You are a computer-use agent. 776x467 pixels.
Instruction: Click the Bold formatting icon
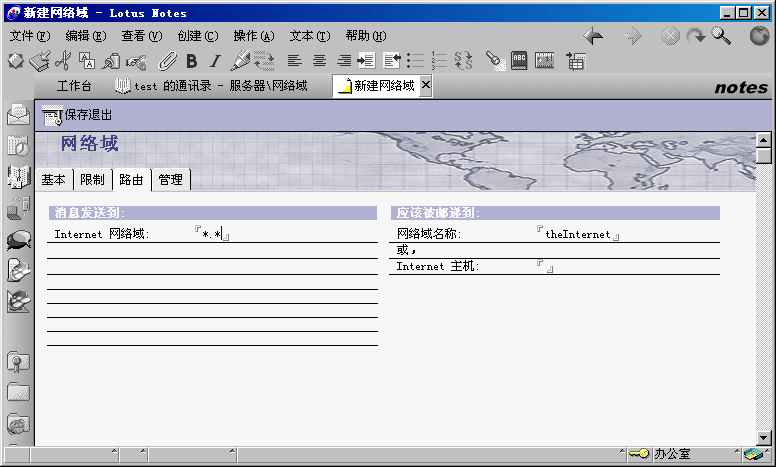tap(192, 61)
